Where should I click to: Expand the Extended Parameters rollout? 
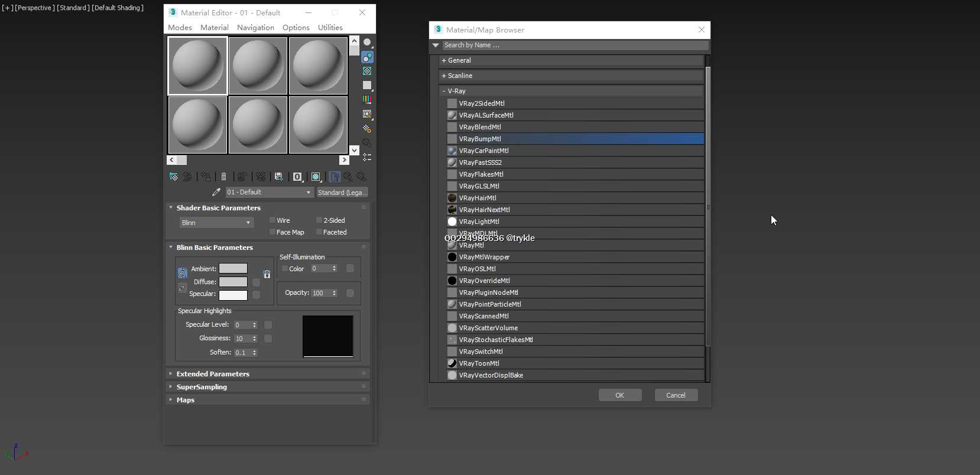(213, 374)
